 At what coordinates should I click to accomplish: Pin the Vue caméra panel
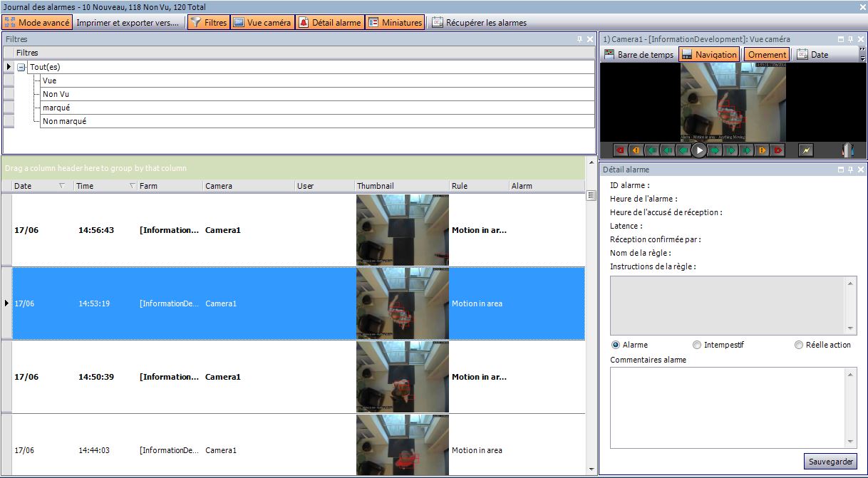(x=850, y=39)
